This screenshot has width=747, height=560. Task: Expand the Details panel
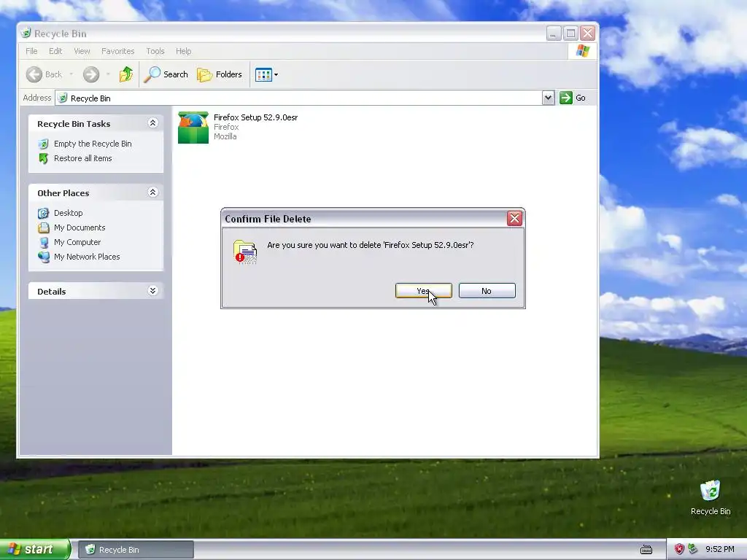(x=152, y=291)
